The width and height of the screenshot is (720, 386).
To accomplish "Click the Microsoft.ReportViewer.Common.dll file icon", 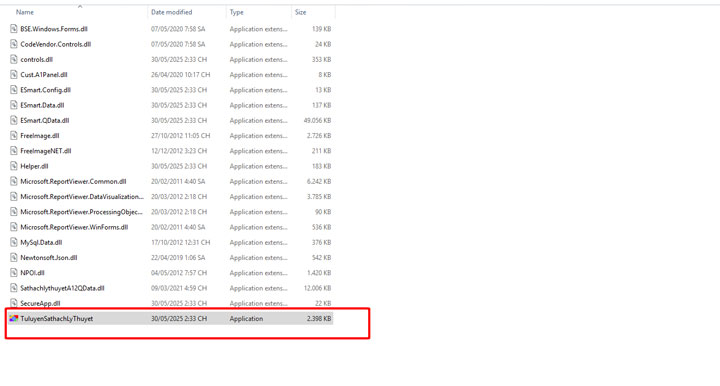I will [x=14, y=181].
